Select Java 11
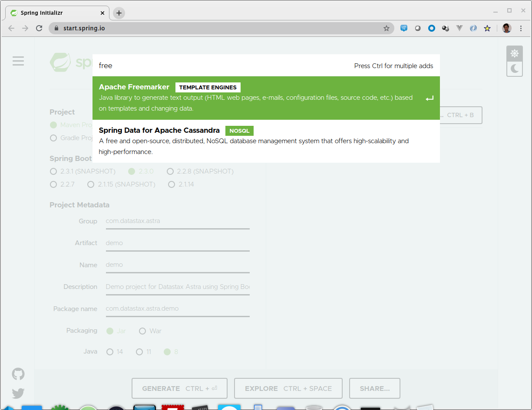This screenshot has height=410, width=532. (x=139, y=352)
